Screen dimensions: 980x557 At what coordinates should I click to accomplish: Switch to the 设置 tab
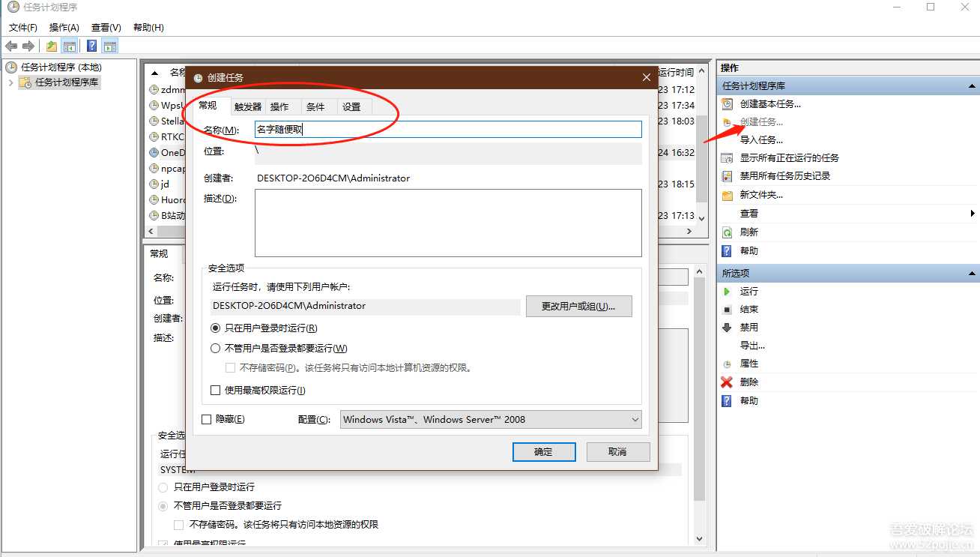[x=351, y=107]
